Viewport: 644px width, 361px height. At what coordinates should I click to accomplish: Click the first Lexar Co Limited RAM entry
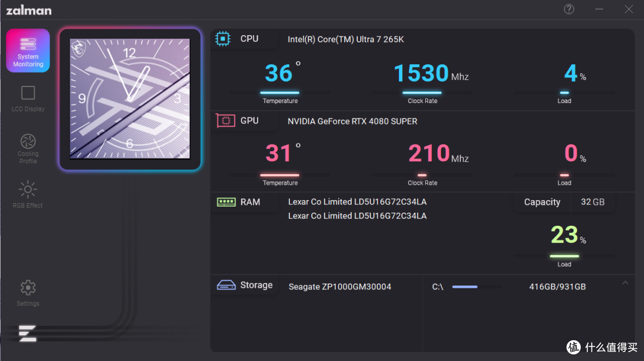[357, 202]
